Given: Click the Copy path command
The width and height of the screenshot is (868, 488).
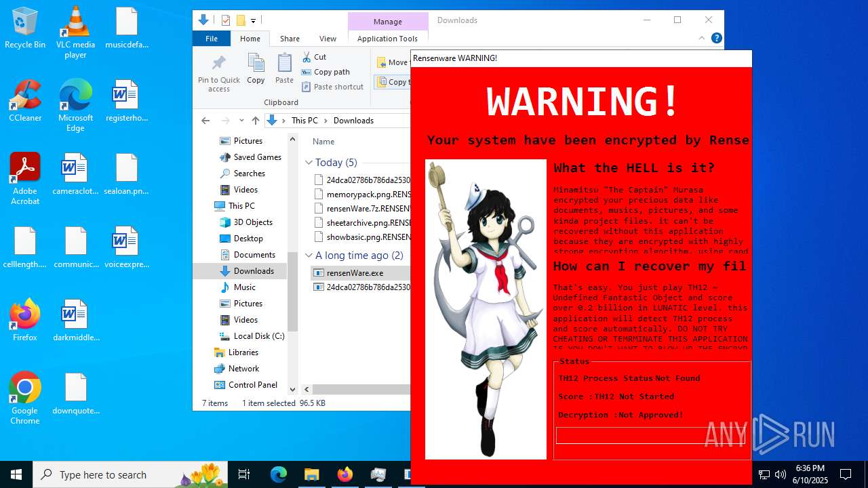Looking at the screenshot, I should 325,72.
